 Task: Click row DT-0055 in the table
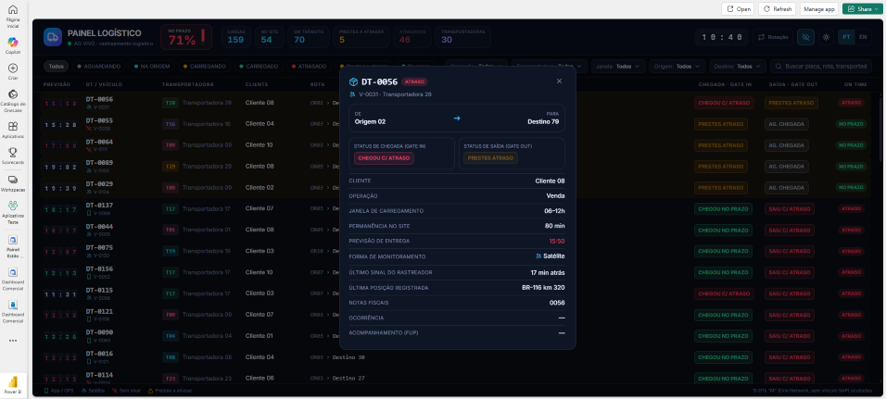455,124
